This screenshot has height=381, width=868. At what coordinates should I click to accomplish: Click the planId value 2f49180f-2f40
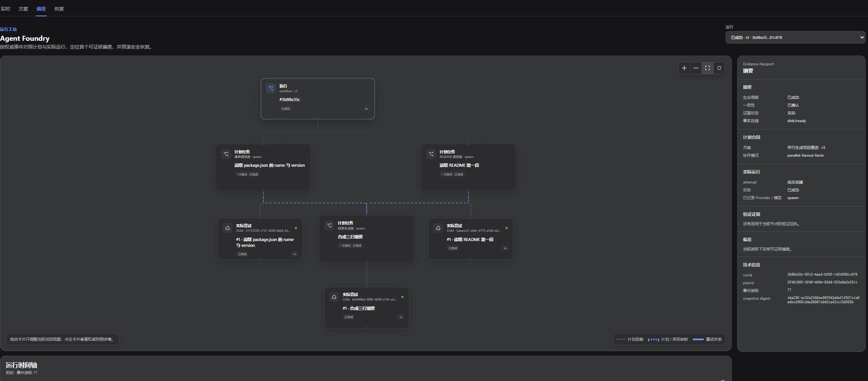(x=822, y=282)
